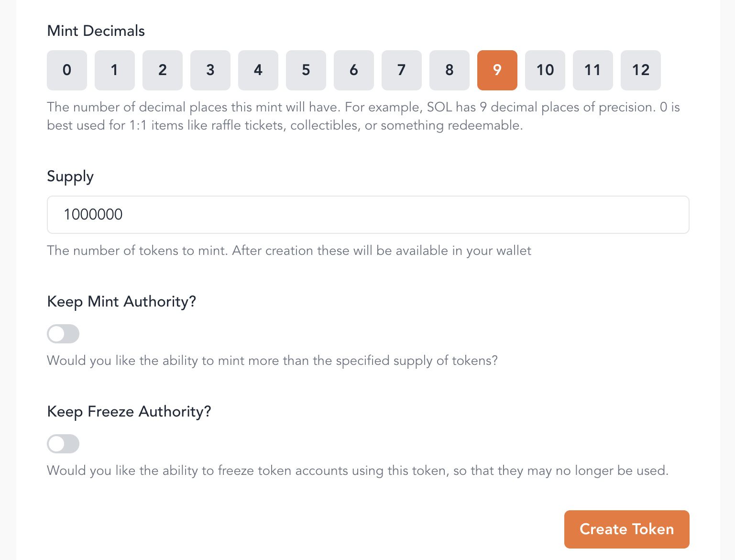Select the 5 decimals button
The width and height of the screenshot is (735, 560).
tap(306, 70)
